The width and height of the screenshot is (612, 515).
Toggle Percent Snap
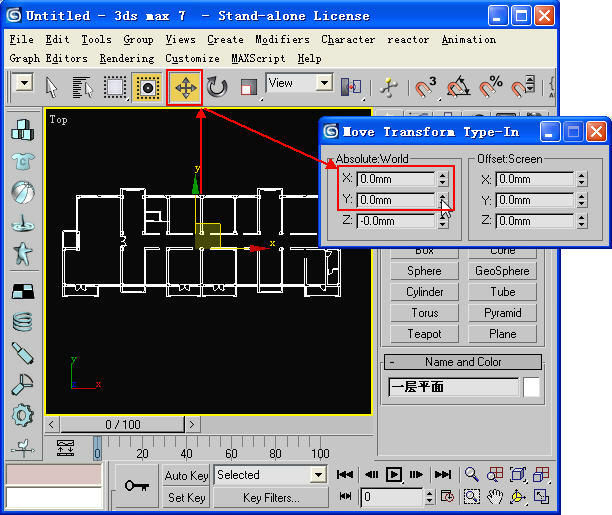tap(490, 87)
